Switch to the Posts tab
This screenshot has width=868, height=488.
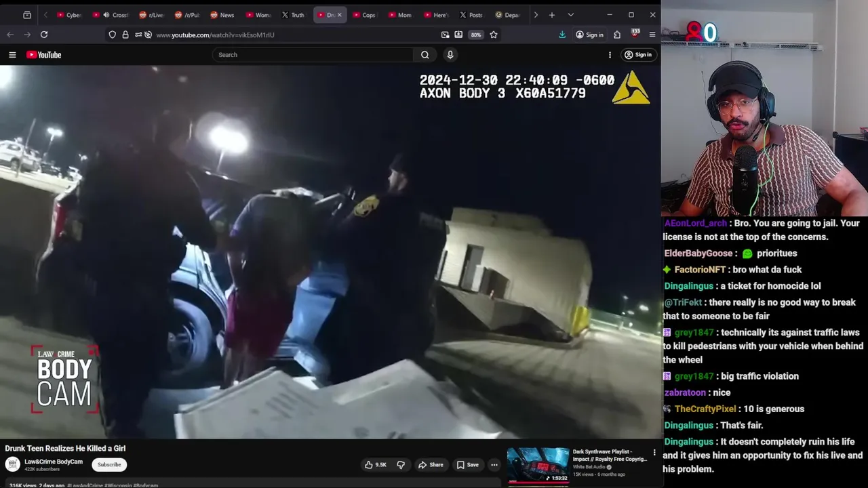coord(471,15)
